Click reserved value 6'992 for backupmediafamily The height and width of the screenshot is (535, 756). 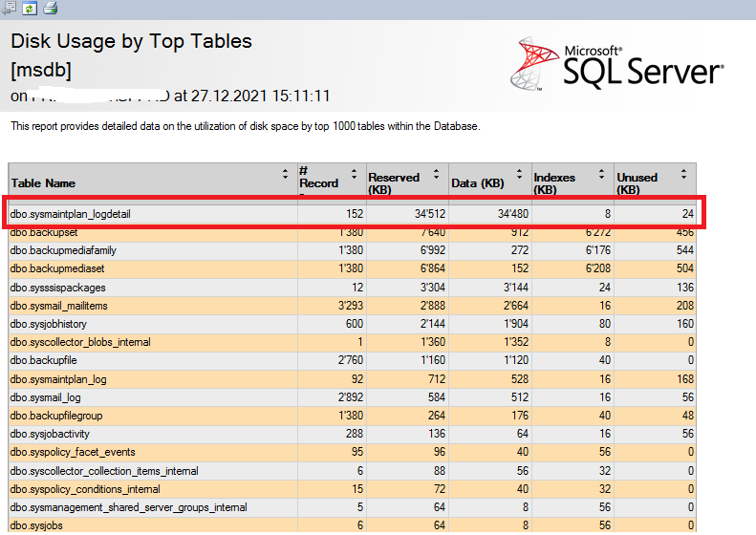coord(433,250)
